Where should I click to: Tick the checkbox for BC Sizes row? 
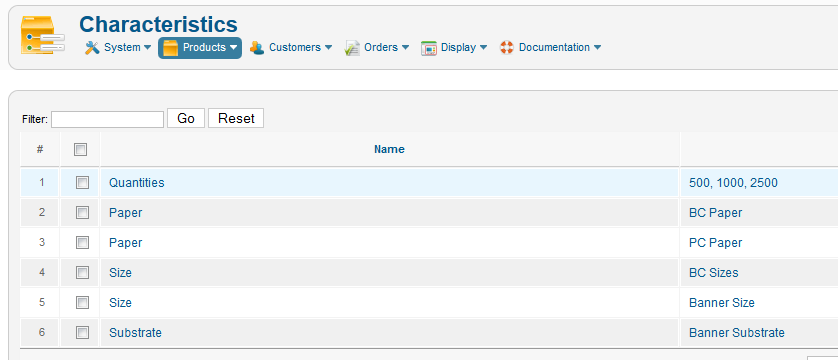pos(82,272)
